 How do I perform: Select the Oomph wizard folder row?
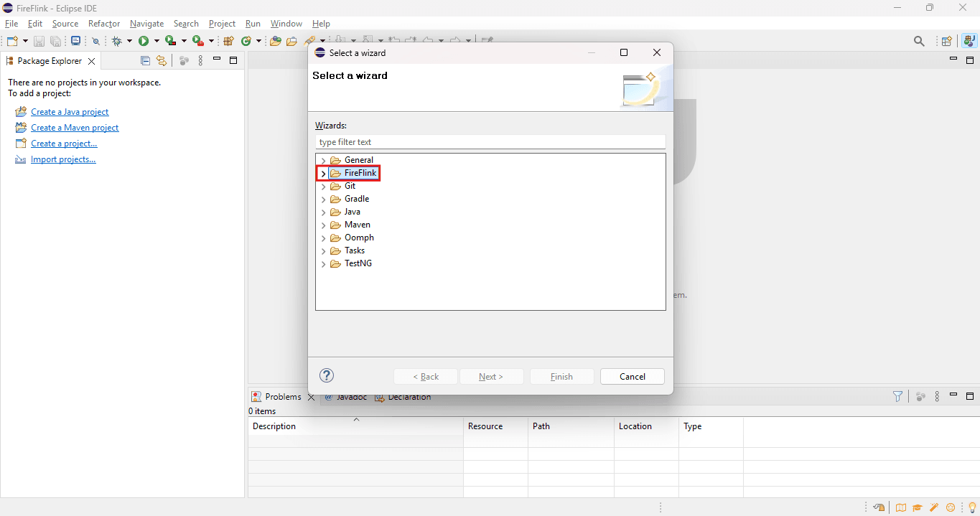pyautogui.click(x=352, y=238)
